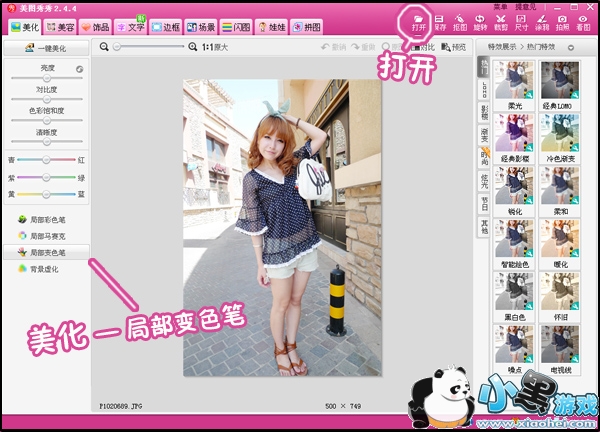Viewport: 600px width, 432px height.
Task: Select the 裁剪 crop tool
Action: point(501,23)
